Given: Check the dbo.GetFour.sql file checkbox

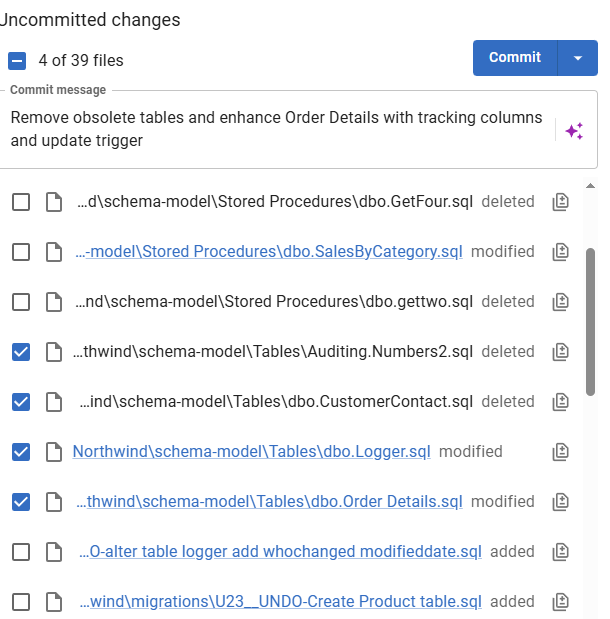Looking at the screenshot, I should click(x=21, y=202).
